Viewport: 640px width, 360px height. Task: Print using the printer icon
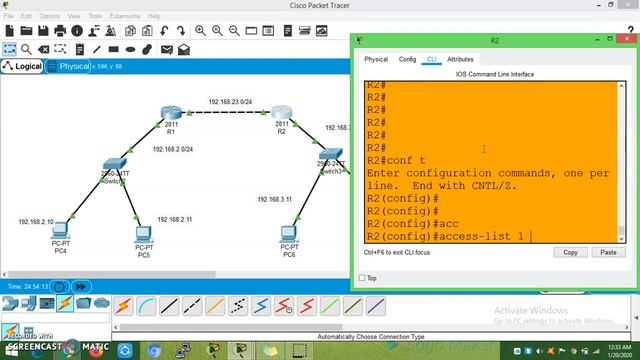click(x=60, y=31)
